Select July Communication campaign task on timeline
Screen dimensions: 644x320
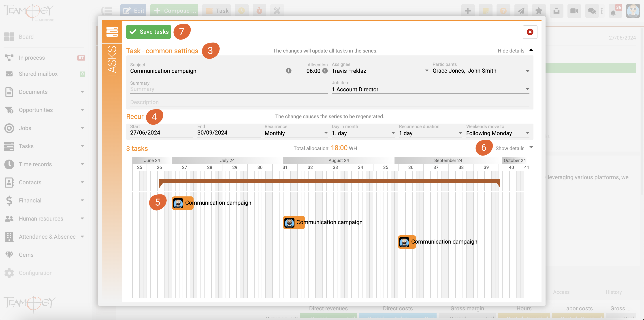[183, 203]
